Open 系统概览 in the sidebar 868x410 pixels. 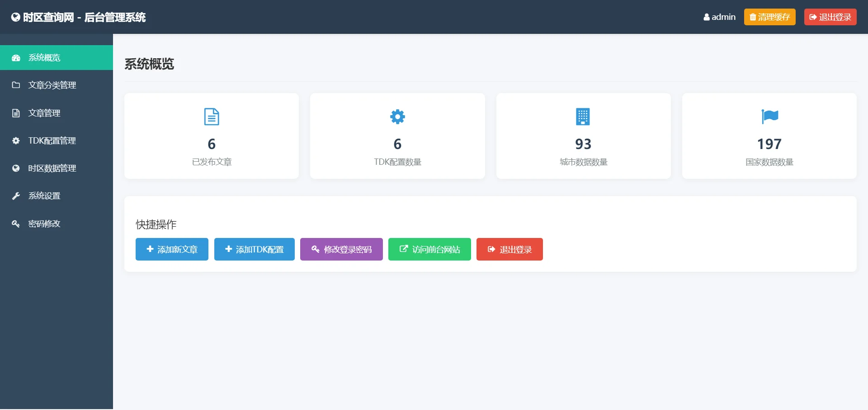[44, 58]
